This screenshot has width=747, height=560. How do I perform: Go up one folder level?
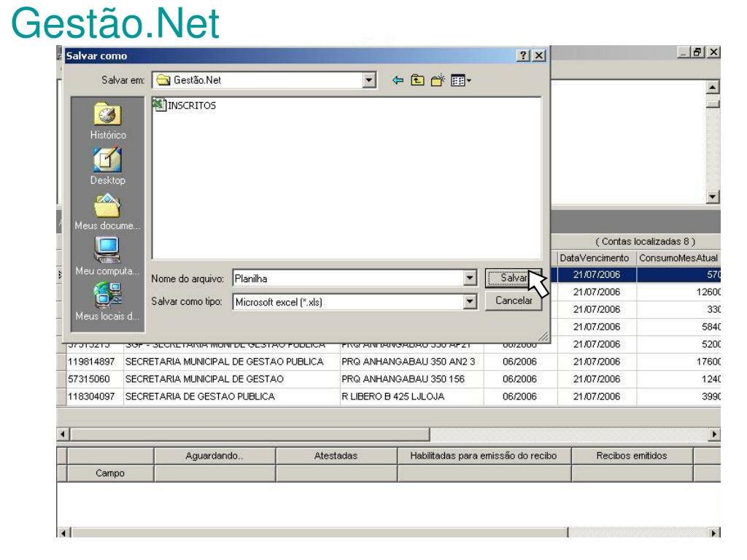[x=417, y=80]
